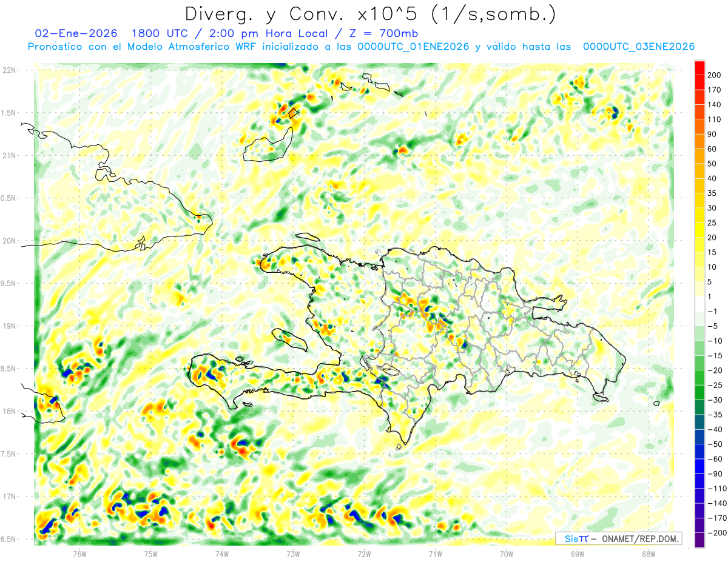Click the positive '15' value on the color scale
Viewport: 728px width, 562px height.
tap(713, 252)
